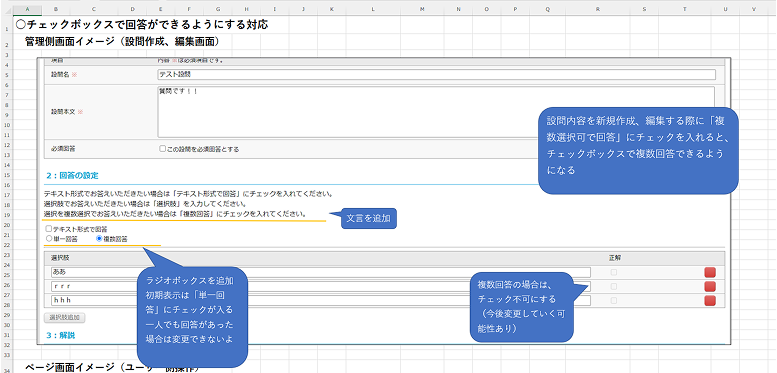The image size is (777, 373).
Task: Check この設問を必須回答とする checkbox
Action: coord(162,149)
